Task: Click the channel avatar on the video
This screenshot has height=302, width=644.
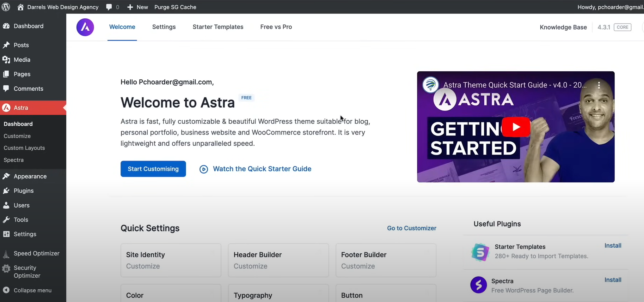Action: point(430,85)
